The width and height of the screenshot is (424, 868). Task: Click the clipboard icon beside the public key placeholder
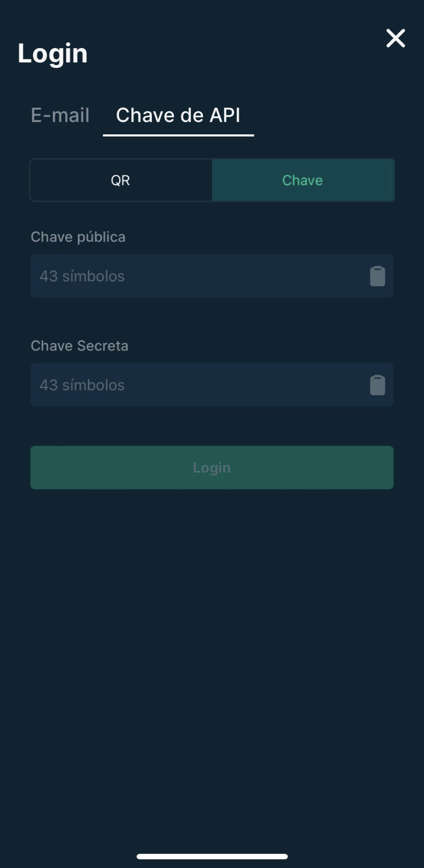click(x=377, y=276)
